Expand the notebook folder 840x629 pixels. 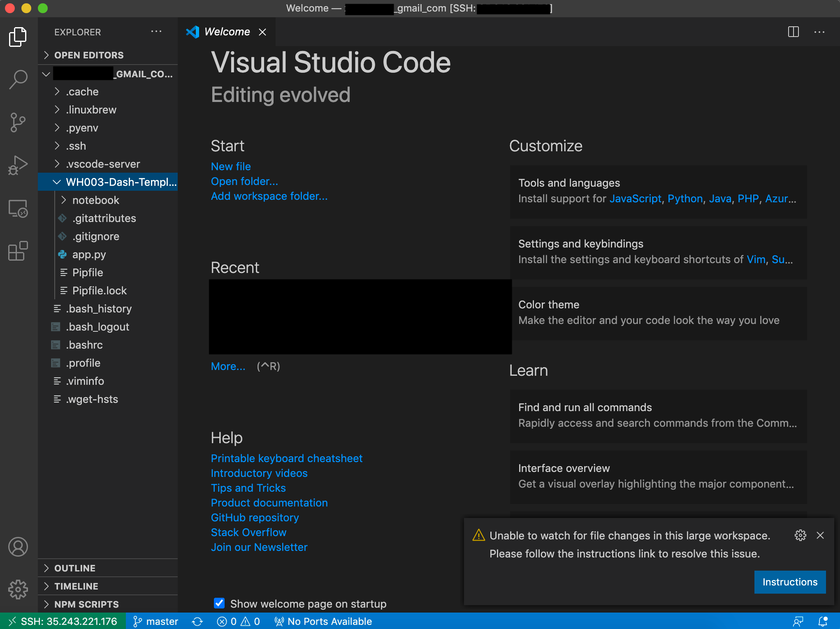pos(108,200)
